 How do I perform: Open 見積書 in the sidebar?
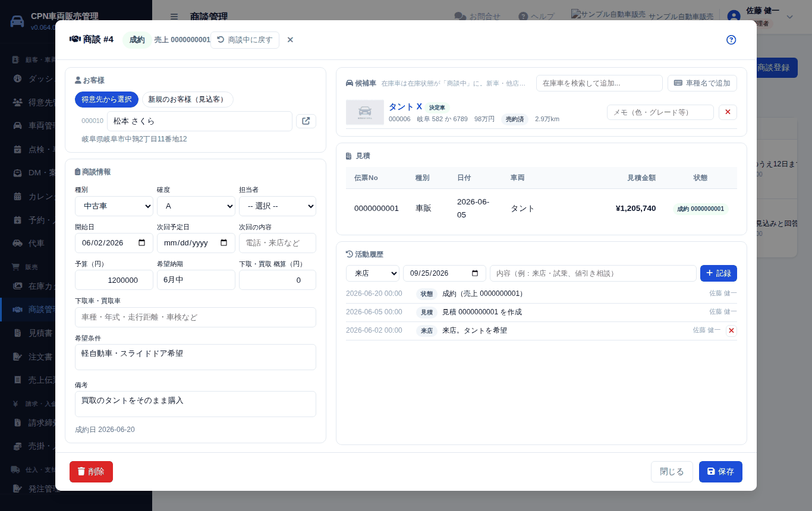(x=40, y=333)
